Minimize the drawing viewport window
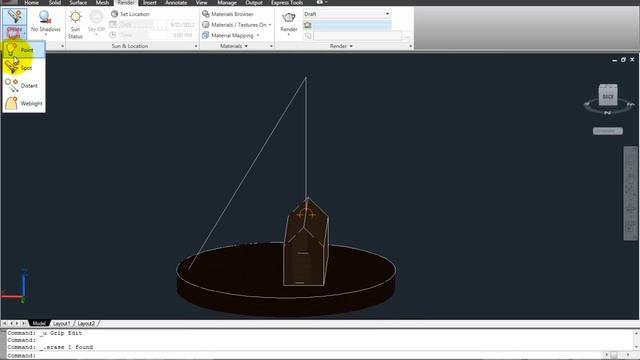 [614, 60]
